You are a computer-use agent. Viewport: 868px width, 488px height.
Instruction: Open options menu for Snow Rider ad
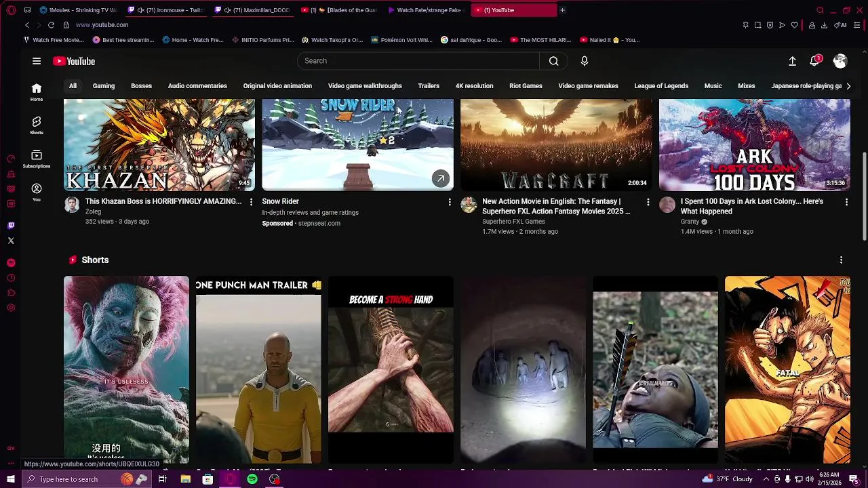pos(449,202)
